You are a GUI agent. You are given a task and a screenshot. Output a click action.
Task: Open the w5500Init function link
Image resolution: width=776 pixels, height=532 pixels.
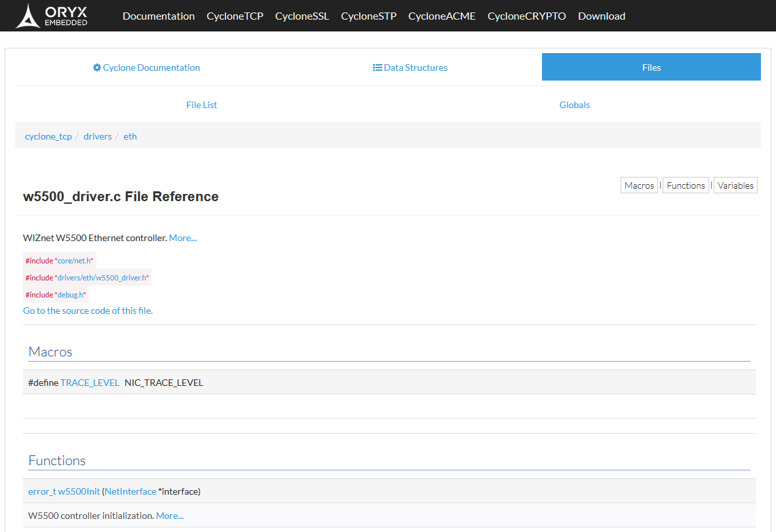tap(79, 491)
